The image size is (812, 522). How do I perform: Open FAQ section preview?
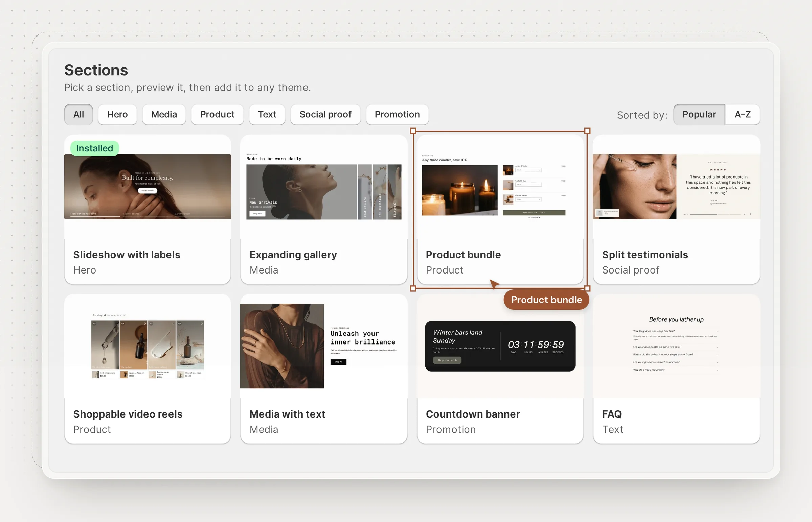(676, 346)
